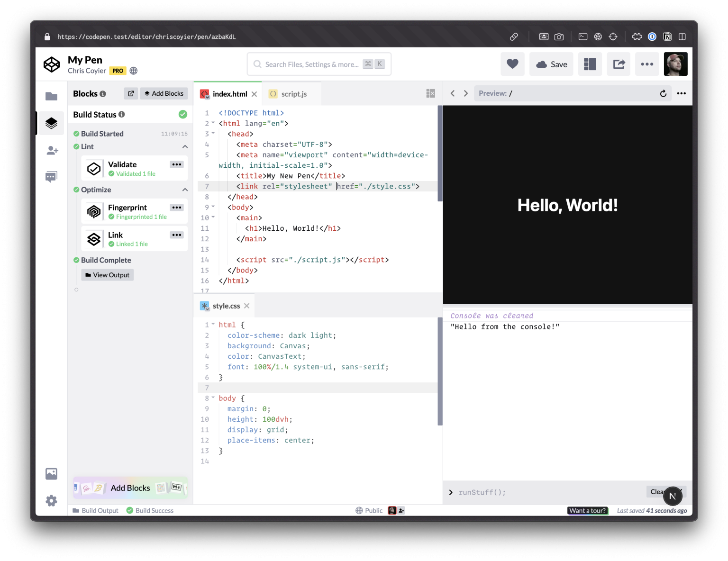Open the comments sidebar icon
The width and height of the screenshot is (728, 561).
(x=51, y=177)
